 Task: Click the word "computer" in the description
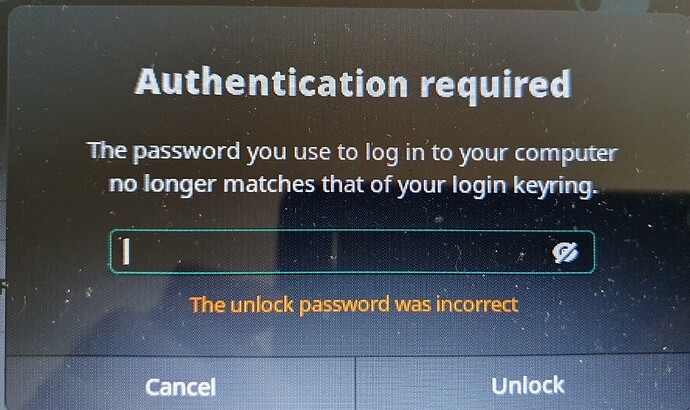point(566,155)
